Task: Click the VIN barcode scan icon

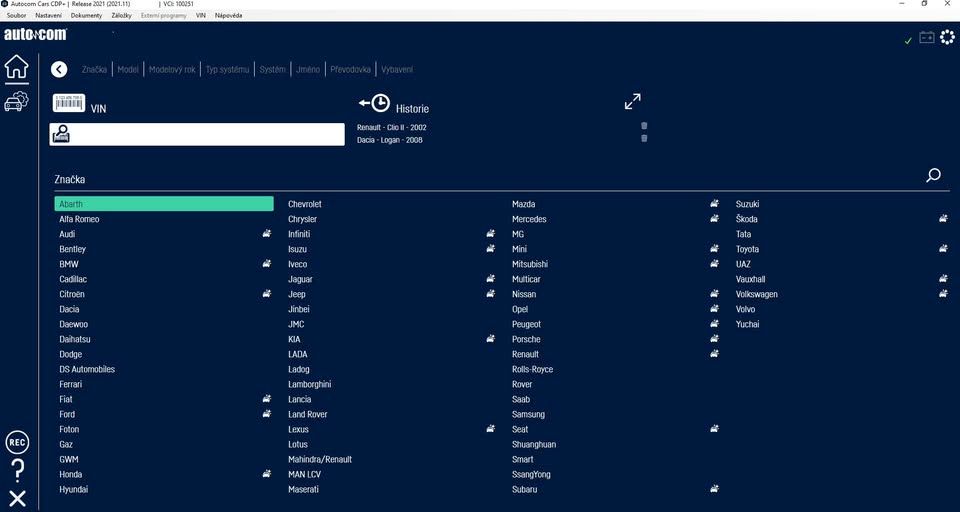Action: point(69,103)
